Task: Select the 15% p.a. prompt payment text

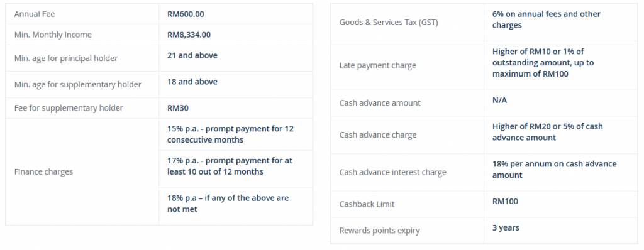Action: click(230, 134)
